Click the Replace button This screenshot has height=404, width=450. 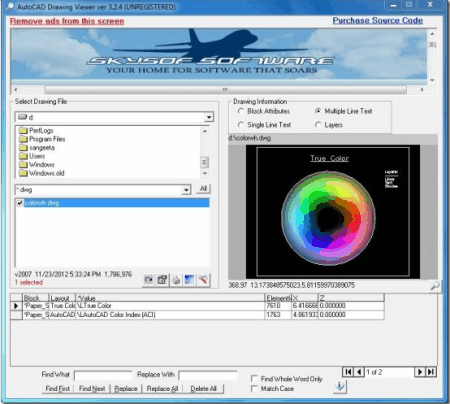[x=126, y=389]
